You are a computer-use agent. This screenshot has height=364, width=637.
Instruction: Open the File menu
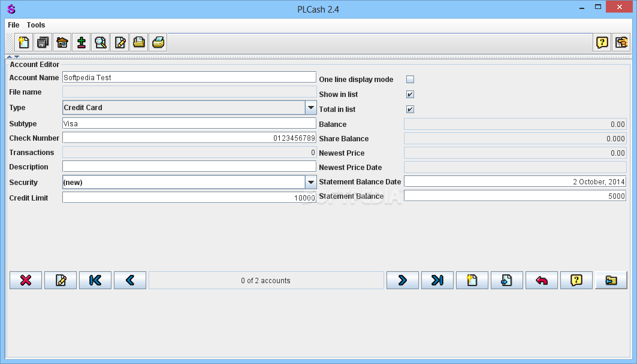pos(13,25)
